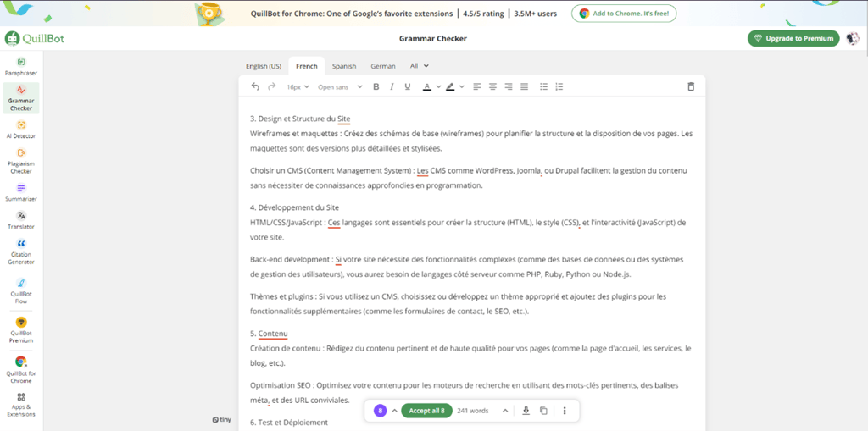Viewport: 868px width, 431px height.
Task: Toggle underline formatting
Action: [408, 87]
